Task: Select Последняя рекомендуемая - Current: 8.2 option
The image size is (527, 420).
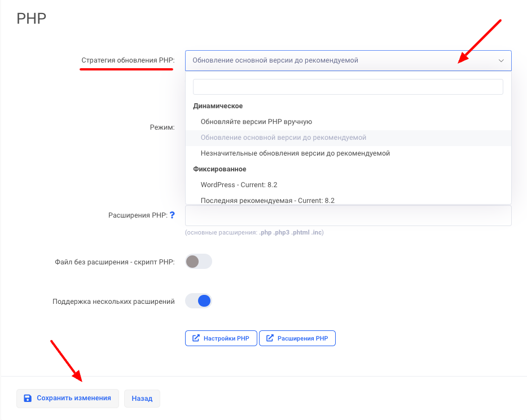Action: (267, 200)
